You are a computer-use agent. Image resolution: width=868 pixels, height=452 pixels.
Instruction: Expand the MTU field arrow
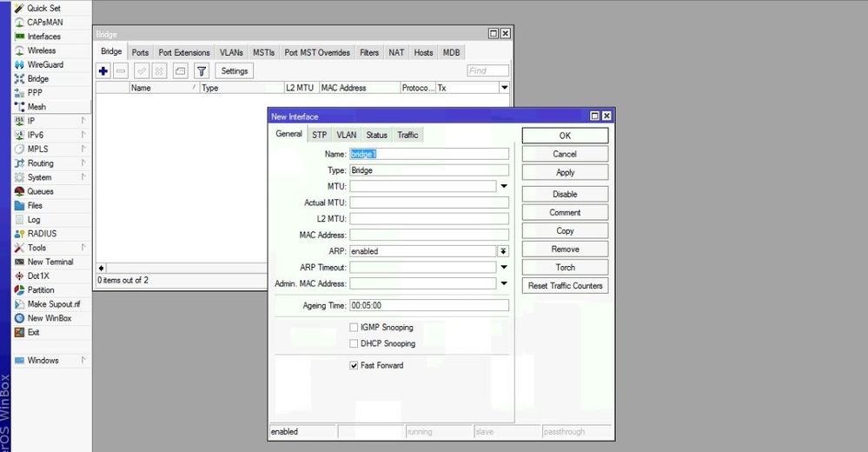503,186
